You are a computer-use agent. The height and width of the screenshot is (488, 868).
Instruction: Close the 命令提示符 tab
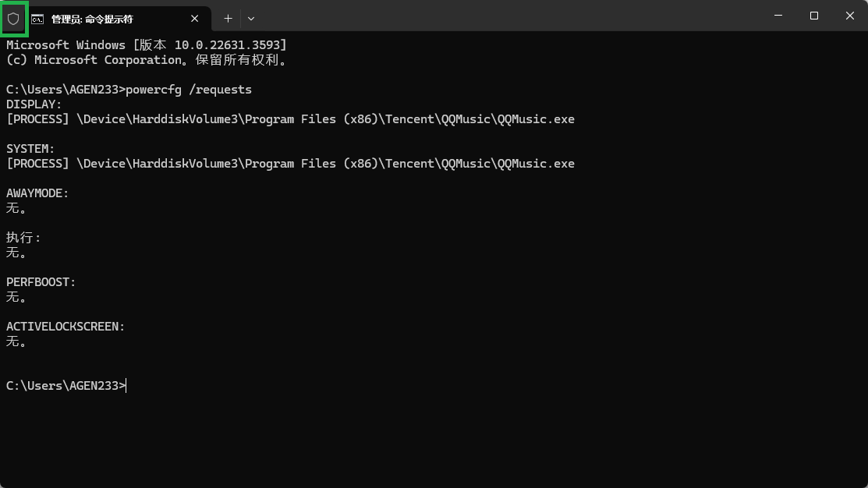click(x=195, y=19)
